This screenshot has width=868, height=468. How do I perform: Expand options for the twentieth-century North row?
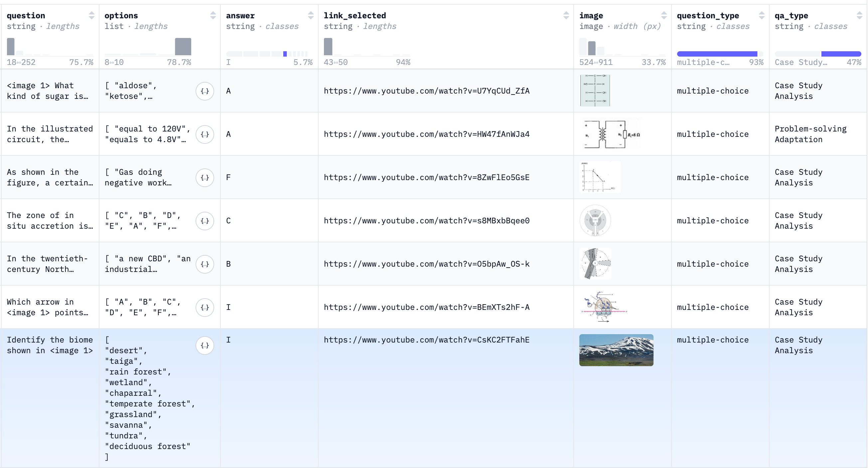pos(205,264)
